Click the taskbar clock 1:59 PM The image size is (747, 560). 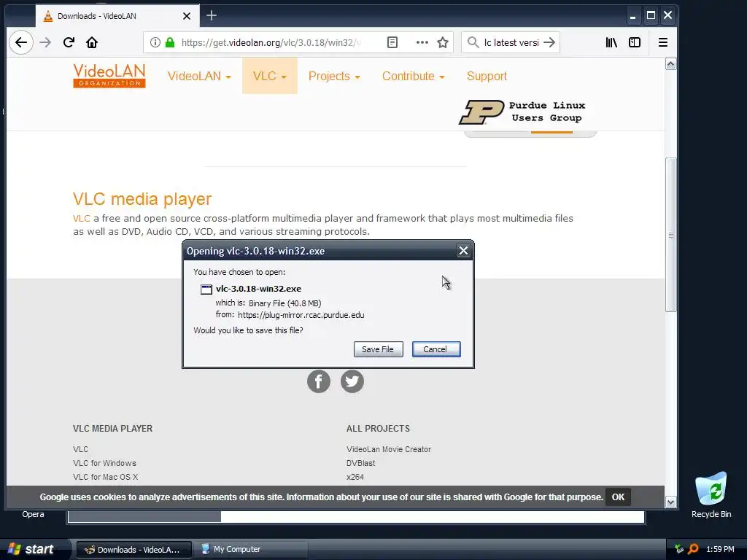720,550
